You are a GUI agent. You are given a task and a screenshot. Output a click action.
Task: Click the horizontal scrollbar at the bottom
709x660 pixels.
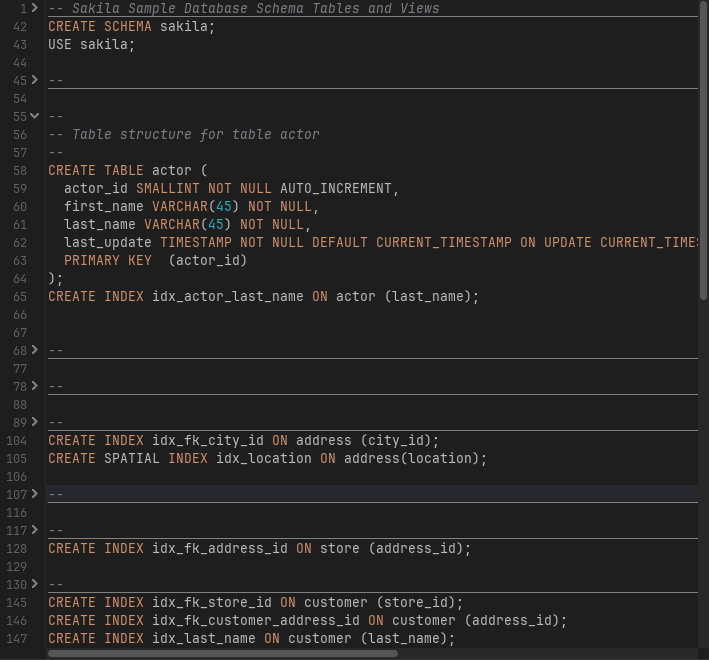coord(222,654)
